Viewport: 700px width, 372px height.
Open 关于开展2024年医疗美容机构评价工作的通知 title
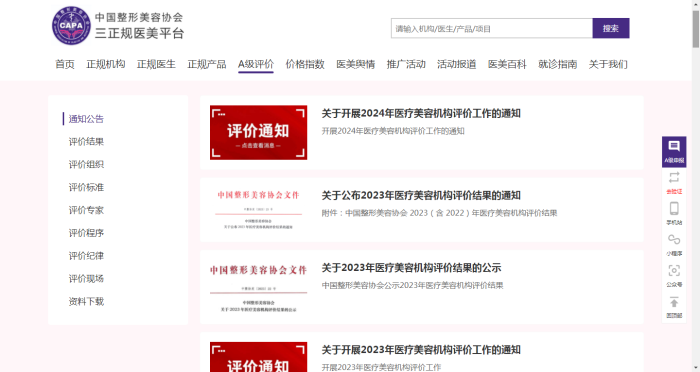click(x=421, y=113)
